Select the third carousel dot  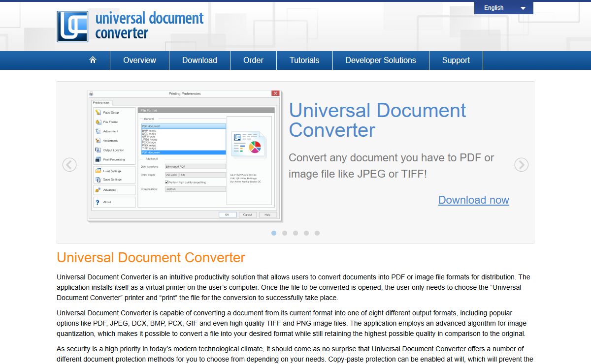tap(295, 233)
